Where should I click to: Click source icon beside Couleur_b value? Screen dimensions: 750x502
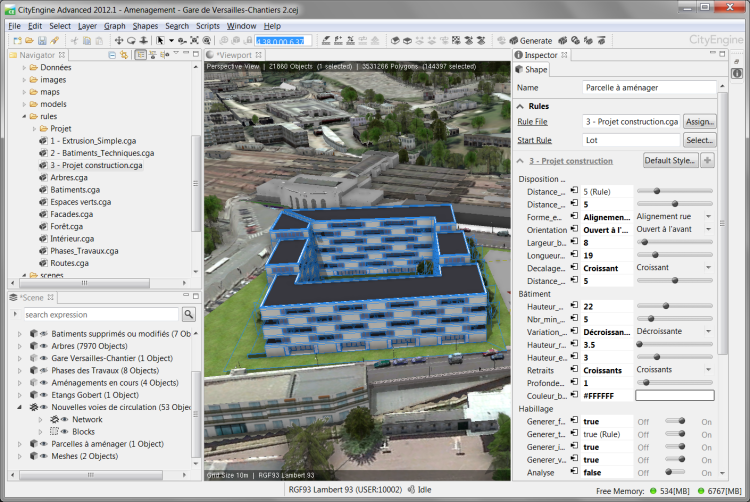574,395
